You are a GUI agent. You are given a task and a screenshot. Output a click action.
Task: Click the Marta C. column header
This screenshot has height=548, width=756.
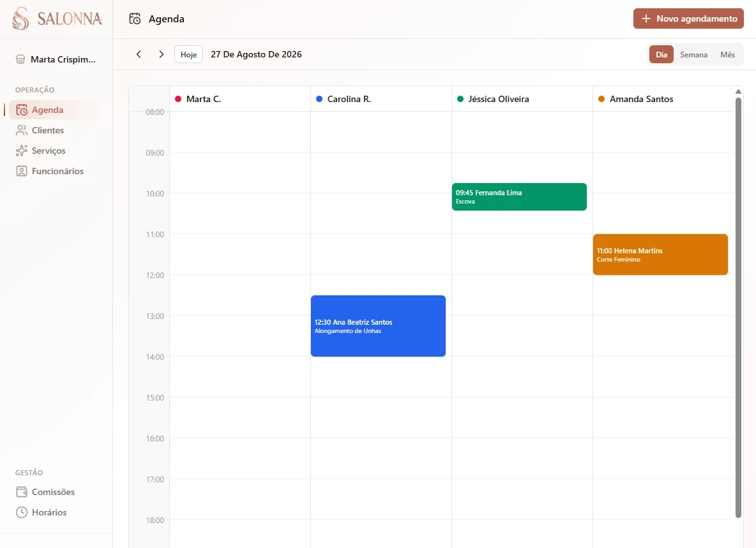(239, 99)
